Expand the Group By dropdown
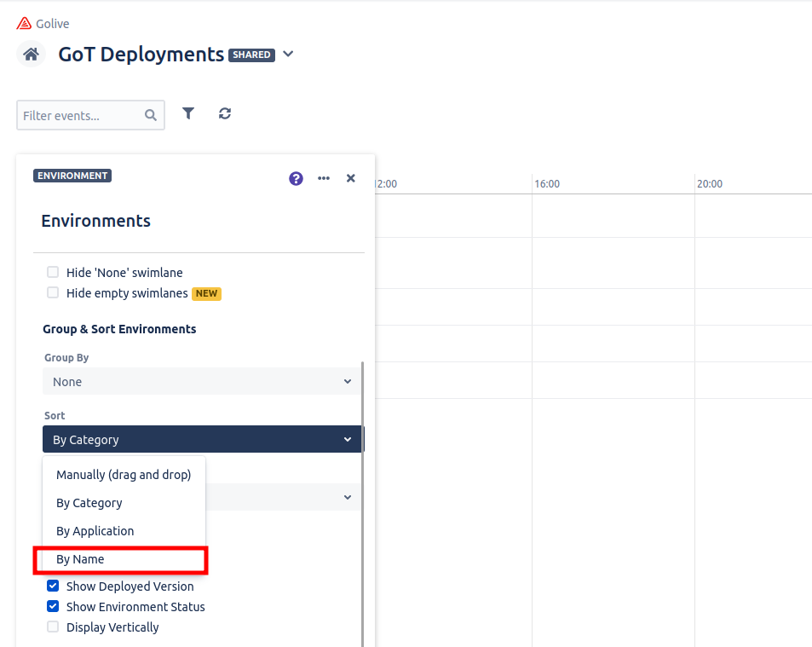812x647 pixels. point(202,382)
